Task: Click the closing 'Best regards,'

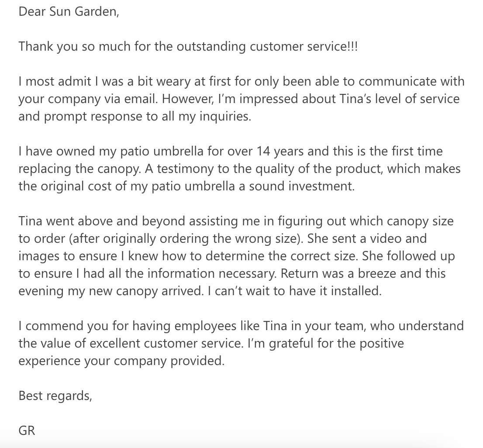Action: tap(55, 396)
